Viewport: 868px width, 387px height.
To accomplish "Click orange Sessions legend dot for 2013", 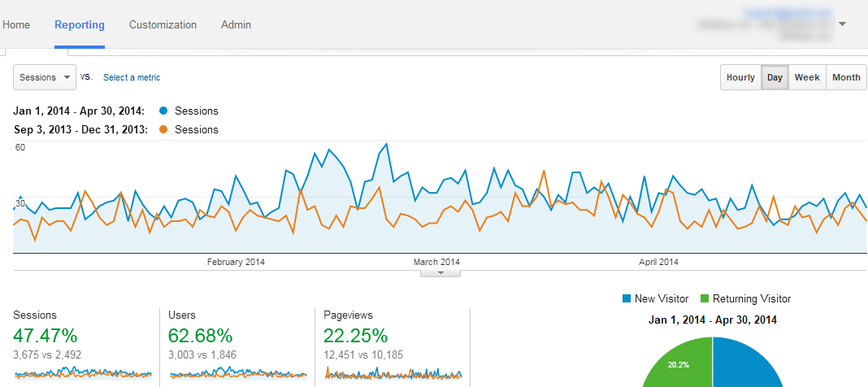I will tap(163, 129).
